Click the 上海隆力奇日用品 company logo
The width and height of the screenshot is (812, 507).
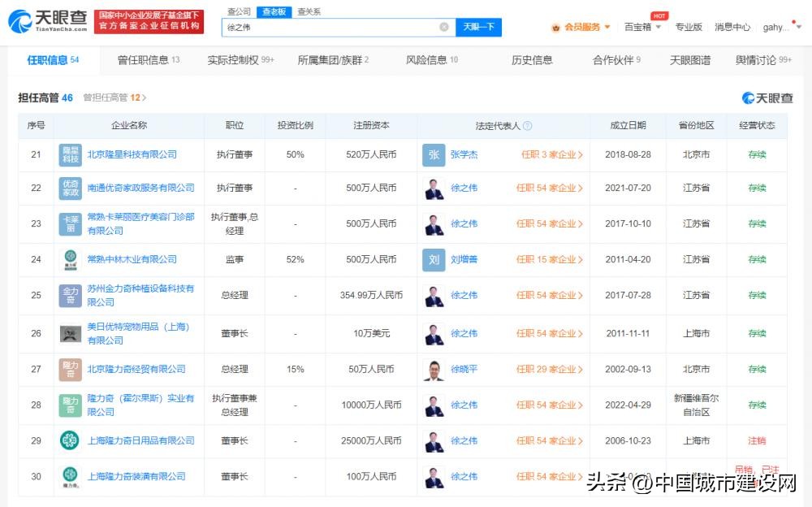click(71, 440)
